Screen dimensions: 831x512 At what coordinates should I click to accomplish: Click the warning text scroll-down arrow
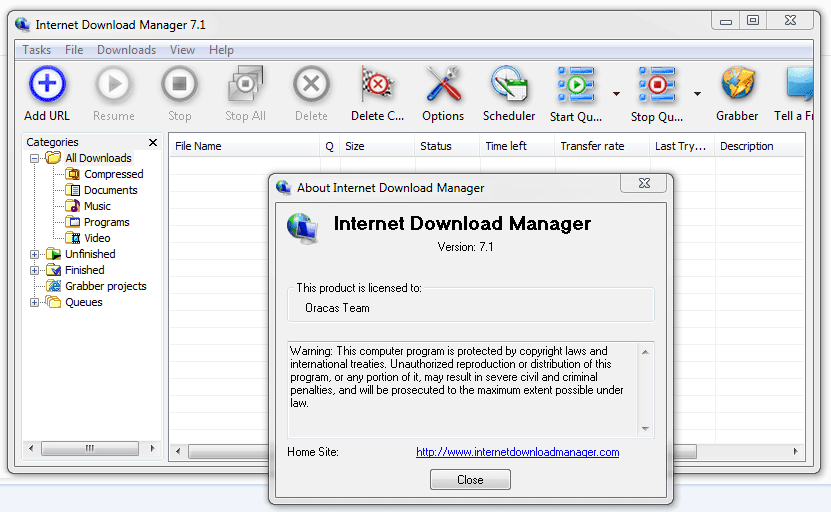click(645, 428)
